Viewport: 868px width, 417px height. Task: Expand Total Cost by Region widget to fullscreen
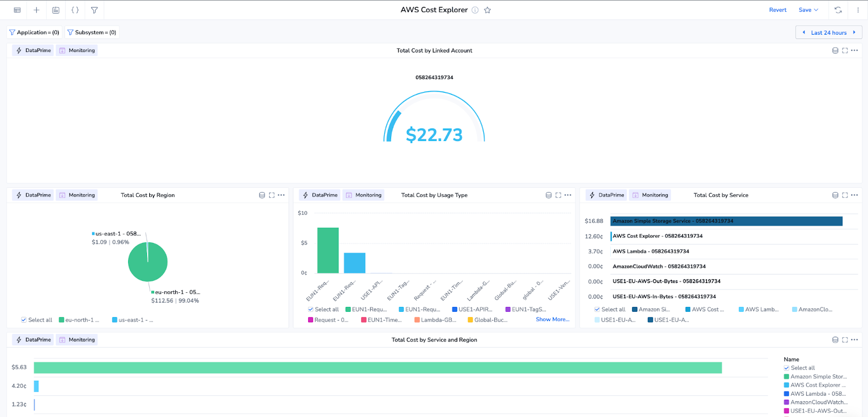tap(272, 195)
